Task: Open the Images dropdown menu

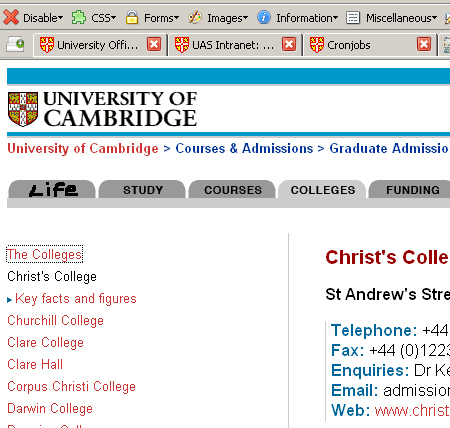Action: [228, 18]
